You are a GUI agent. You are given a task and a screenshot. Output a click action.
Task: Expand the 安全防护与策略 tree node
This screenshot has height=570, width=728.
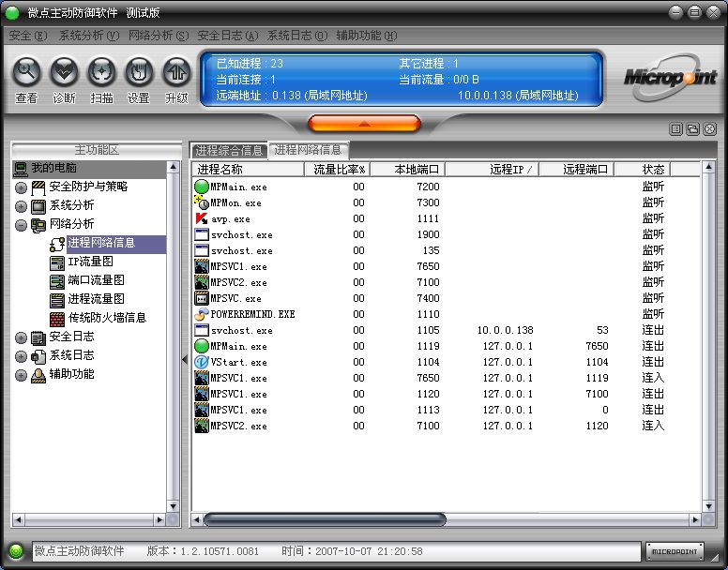pos(21,187)
